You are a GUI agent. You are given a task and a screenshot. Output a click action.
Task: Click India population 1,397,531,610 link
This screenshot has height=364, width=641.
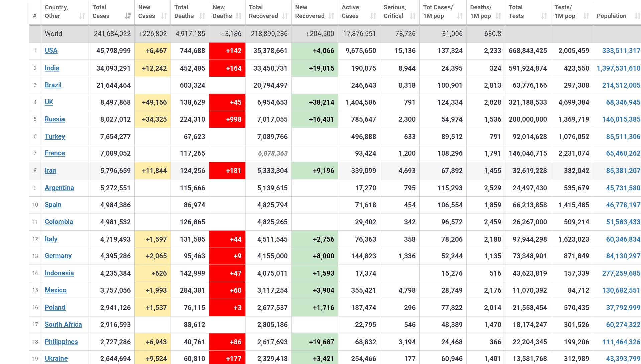[618, 68]
